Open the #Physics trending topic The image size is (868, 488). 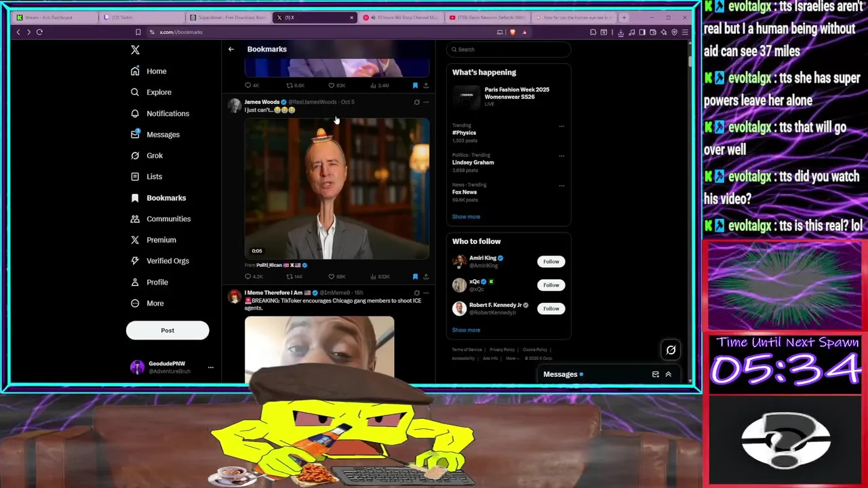click(x=465, y=133)
